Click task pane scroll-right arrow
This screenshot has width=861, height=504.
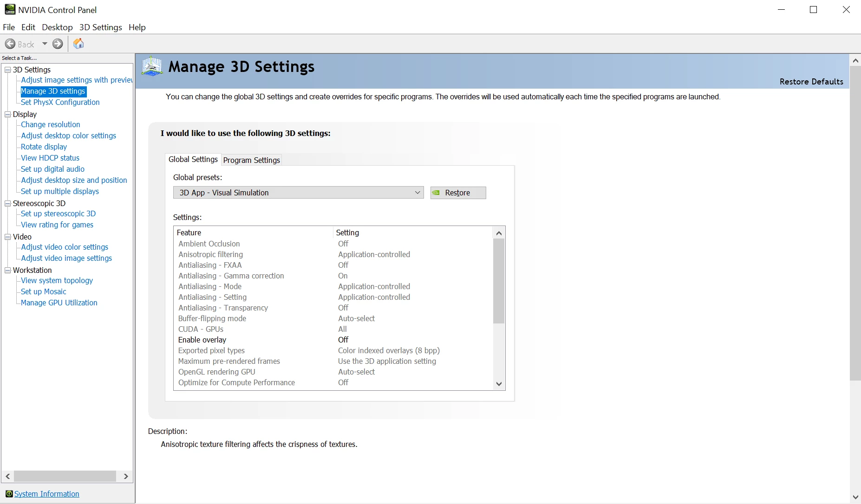click(x=126, y=476)
